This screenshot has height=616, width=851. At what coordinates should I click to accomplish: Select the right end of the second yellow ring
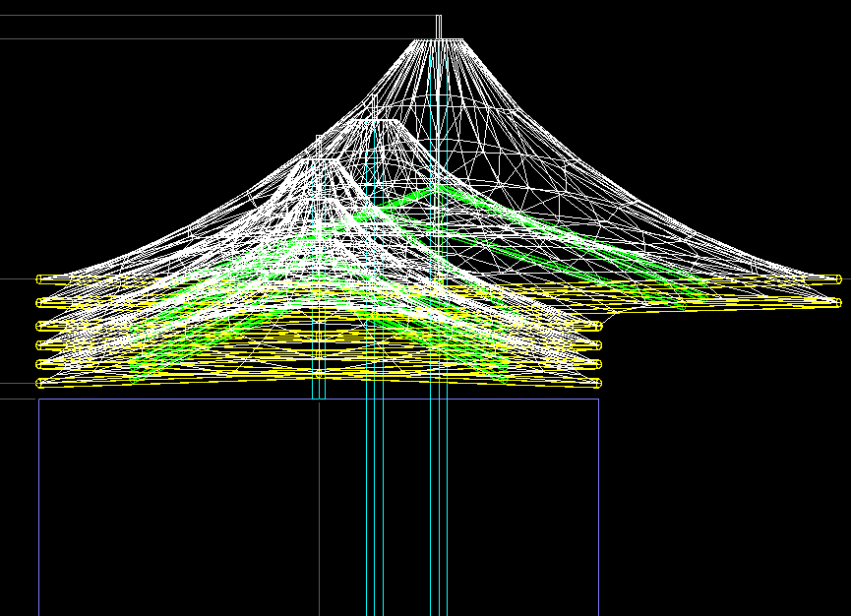(837, 303)
